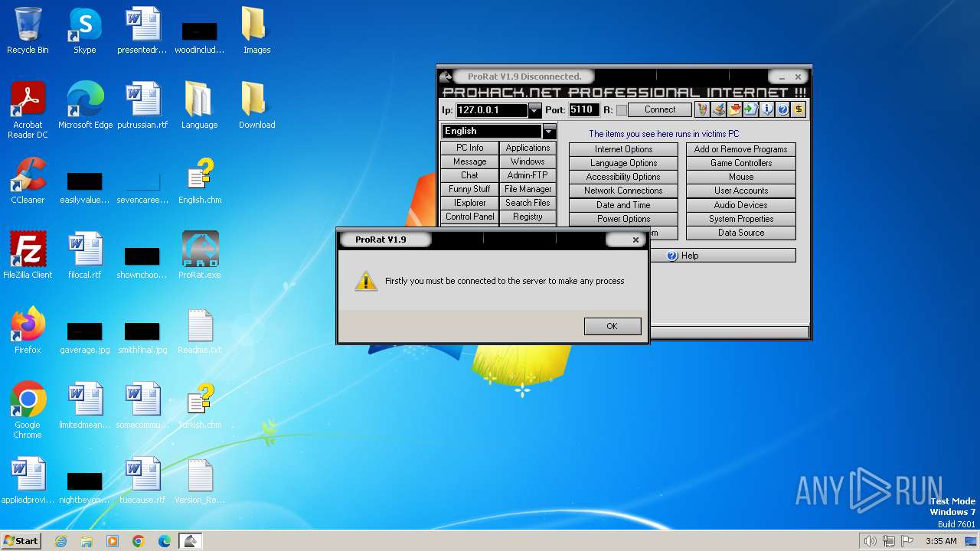Click User Accounts button
Viewport: 980px width, 551px height.
[x=740, y=191]
